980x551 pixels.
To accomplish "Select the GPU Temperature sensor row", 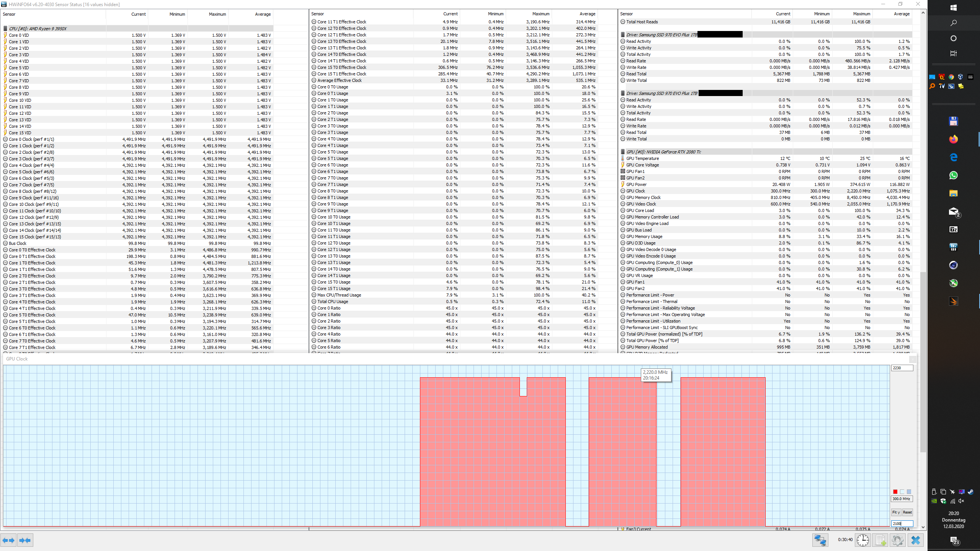I will click(x=642, y=158).
